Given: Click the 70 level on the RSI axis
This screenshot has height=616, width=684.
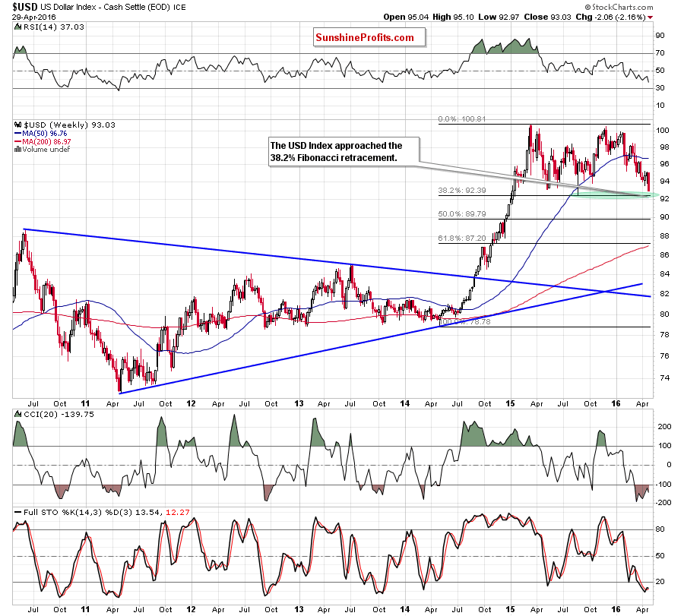Looking at the screenshot, I should click(x=660, y=52).
